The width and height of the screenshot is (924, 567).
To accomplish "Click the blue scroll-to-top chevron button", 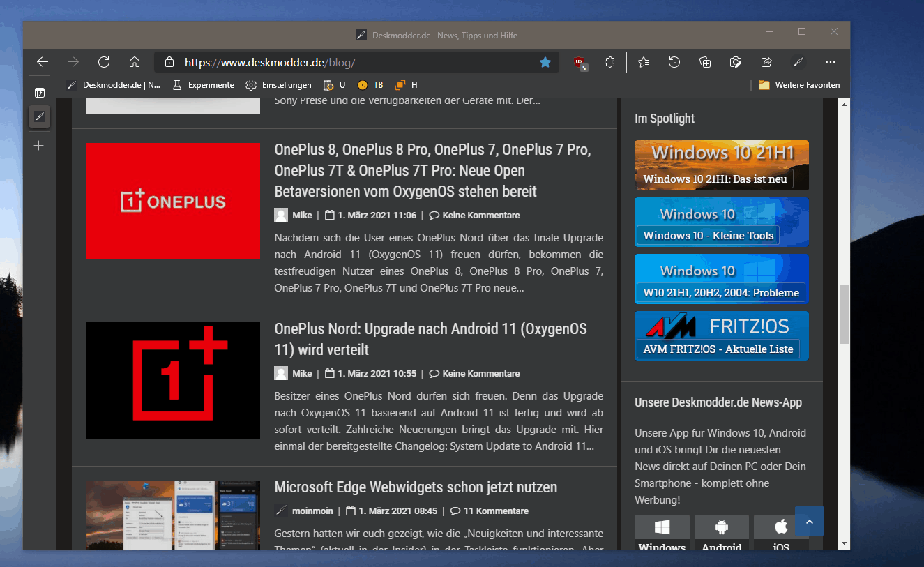I will click(809, 521).
